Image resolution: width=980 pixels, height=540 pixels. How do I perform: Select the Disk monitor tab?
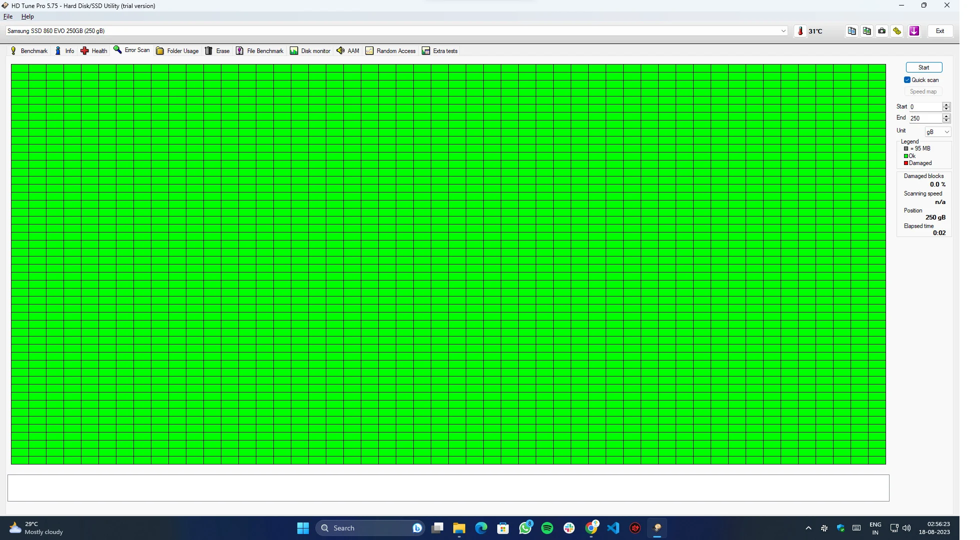point(310,50)
